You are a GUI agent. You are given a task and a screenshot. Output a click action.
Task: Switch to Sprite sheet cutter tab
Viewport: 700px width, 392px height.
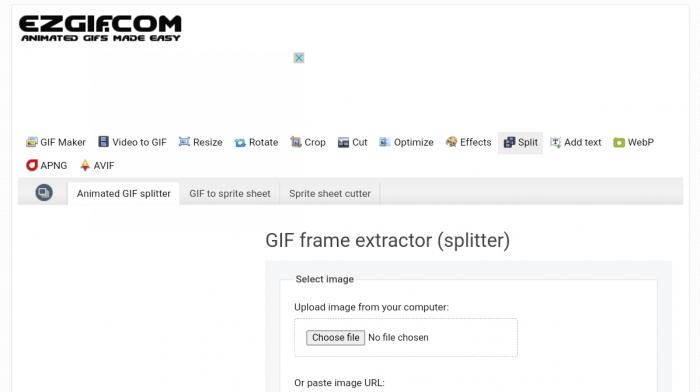[329, 193]
